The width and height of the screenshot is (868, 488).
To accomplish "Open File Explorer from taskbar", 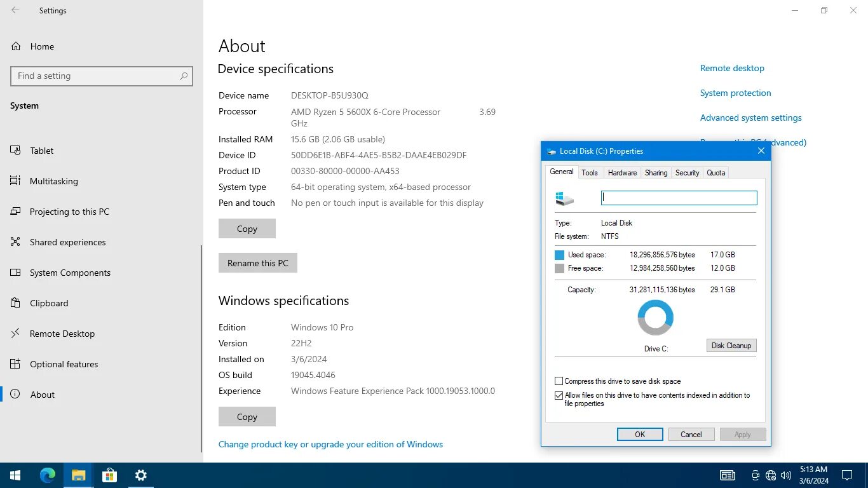I will [x=78, y=475].
